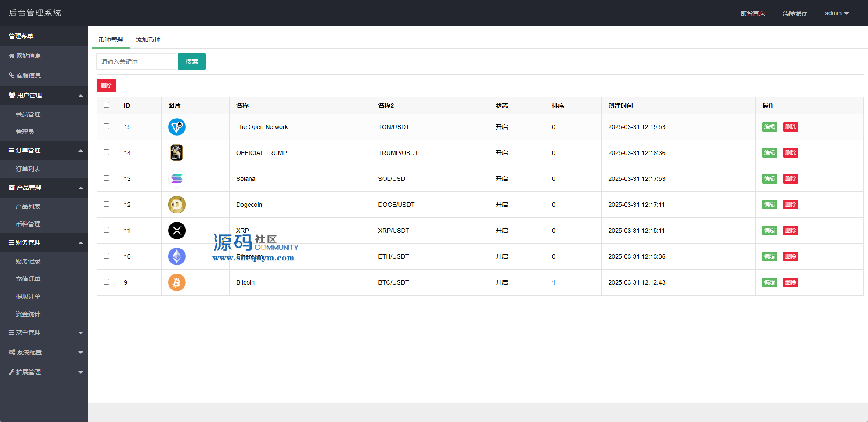868x422 pixels.
Task: Expand the 系统配置 sidebar section
Action: (x=44, y=352)
